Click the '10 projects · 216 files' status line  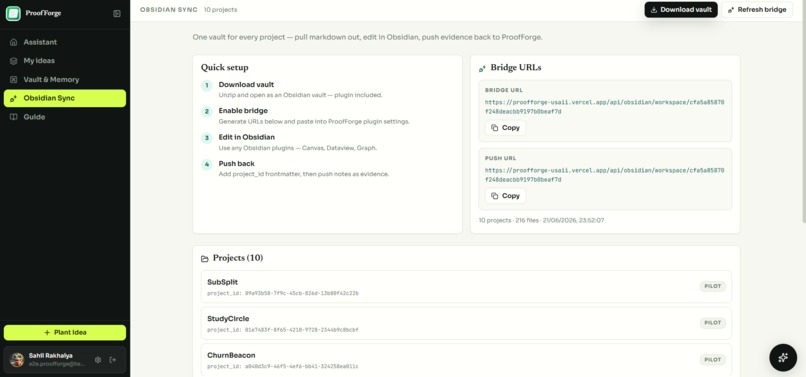pos(541,220)
